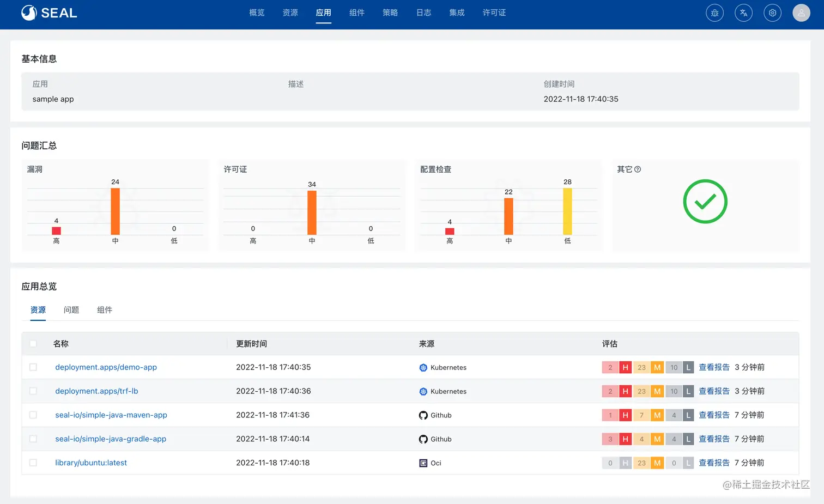The image size is (824, 504).
Task: Open settings via the gear icon
Action: tap(772, 13)
